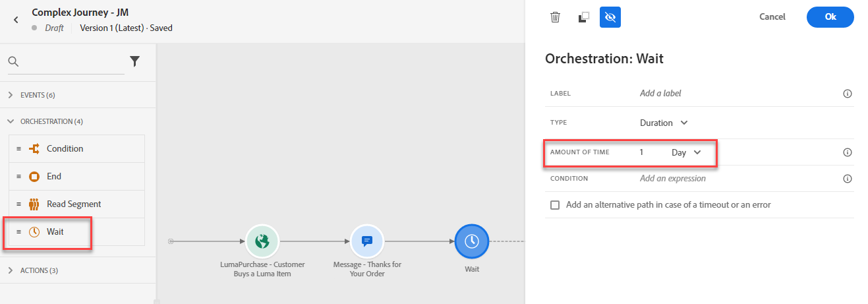The width and height of the screenshot is (868, 304).
Task: Grab the drag handle beside Condition
Action: pos(19,148)
